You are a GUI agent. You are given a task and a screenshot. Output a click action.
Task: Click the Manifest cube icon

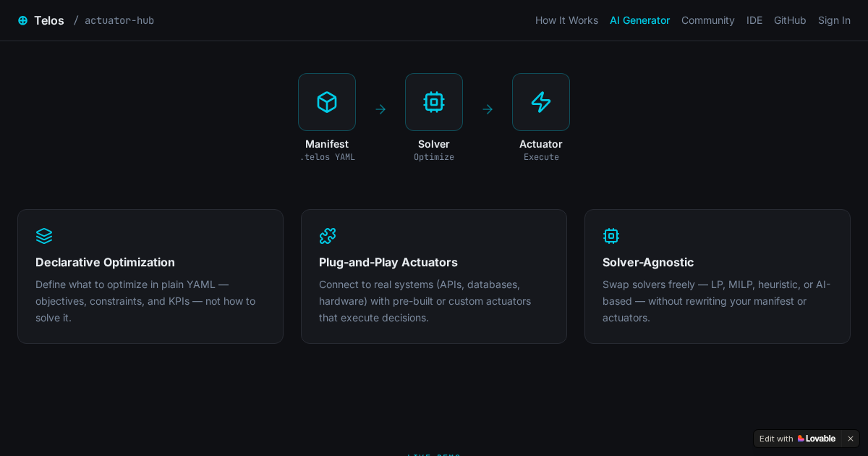(x=327, y=102)
